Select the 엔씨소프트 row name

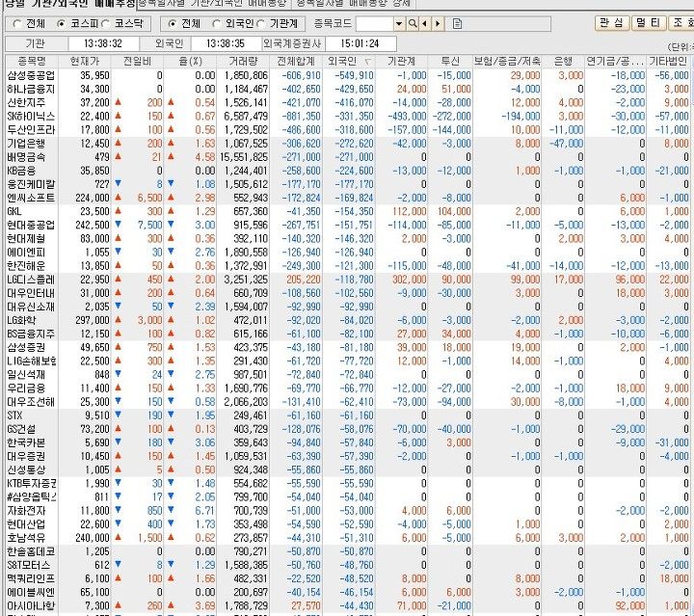tap(31, 198)
